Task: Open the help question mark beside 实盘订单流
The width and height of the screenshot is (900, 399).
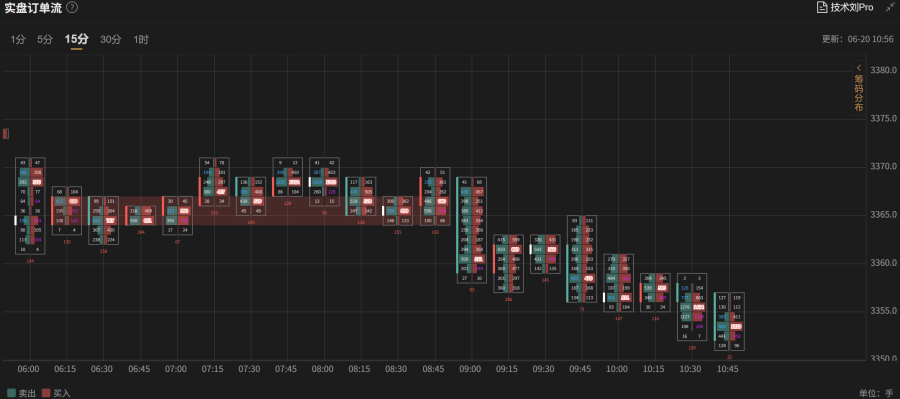Action: [72, 7]
